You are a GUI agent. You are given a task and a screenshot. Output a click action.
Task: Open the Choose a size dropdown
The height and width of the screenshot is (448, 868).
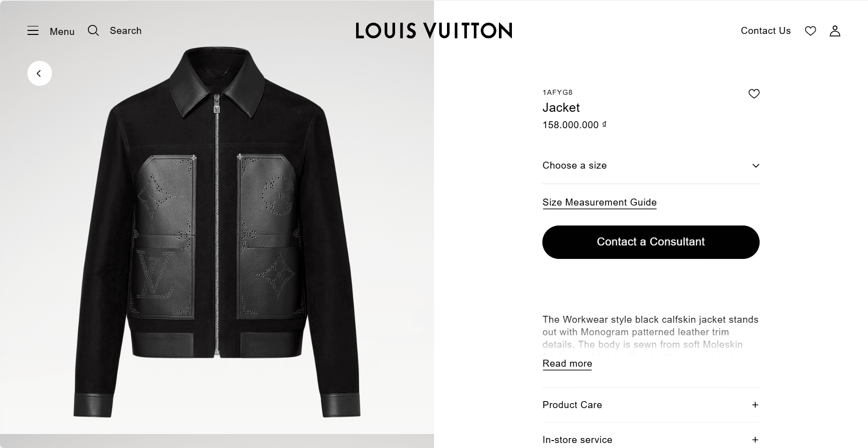[574, 166]
